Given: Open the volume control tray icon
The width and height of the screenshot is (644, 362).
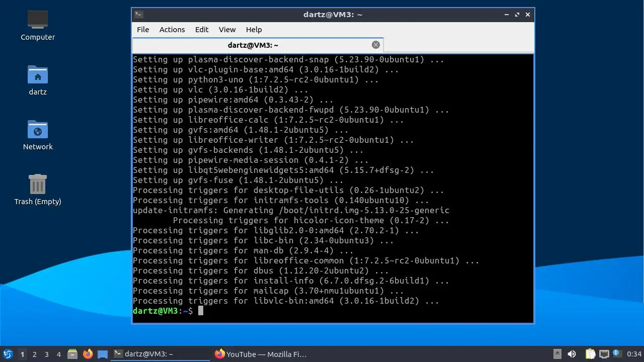Looking at the screenshot, I should [572, 354].
